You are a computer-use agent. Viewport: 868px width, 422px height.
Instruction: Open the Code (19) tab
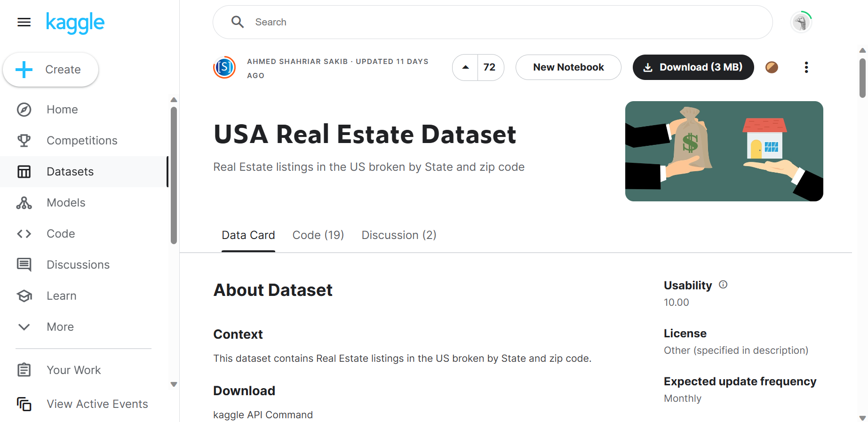(x=318, y=235)
